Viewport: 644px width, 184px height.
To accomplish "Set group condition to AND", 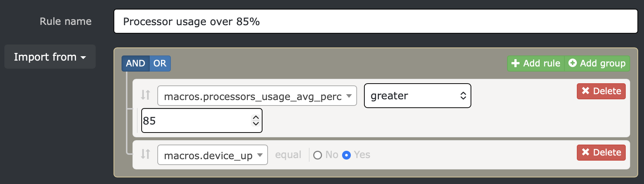I will click(x=135, y=64).
